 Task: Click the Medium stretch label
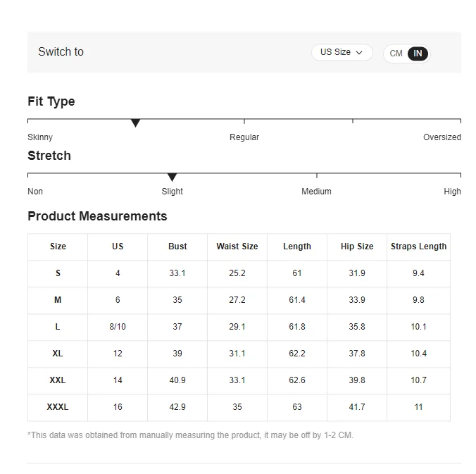point(316,192)
